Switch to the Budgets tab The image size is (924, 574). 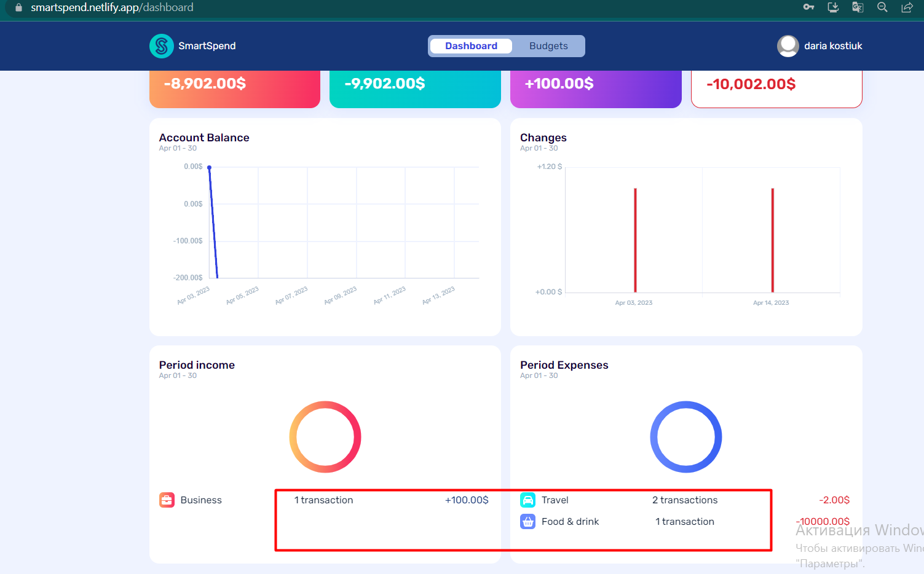(548, 45)
